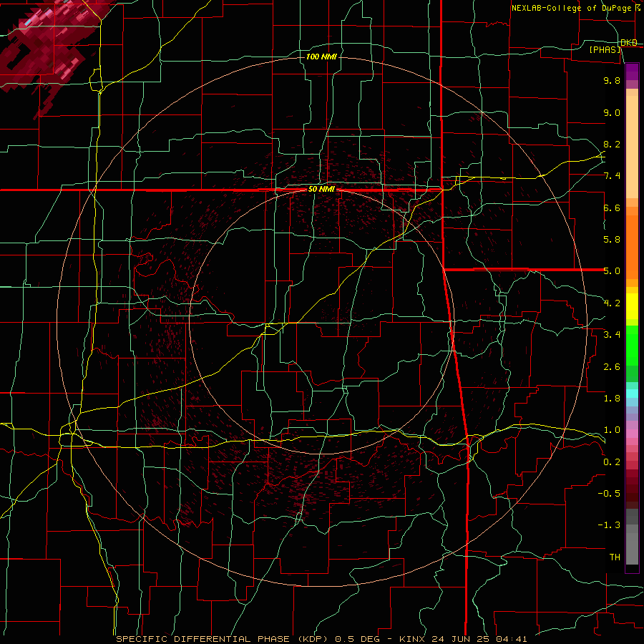Click the 6.6 value on the scale

(x=612, y=208)
